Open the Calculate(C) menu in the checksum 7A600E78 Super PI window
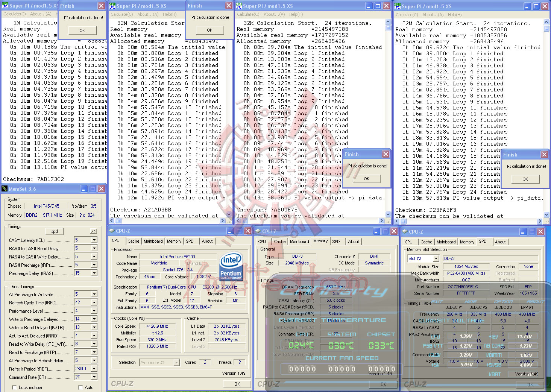This screenshot has height=392, width=551. tap(248, 14)
